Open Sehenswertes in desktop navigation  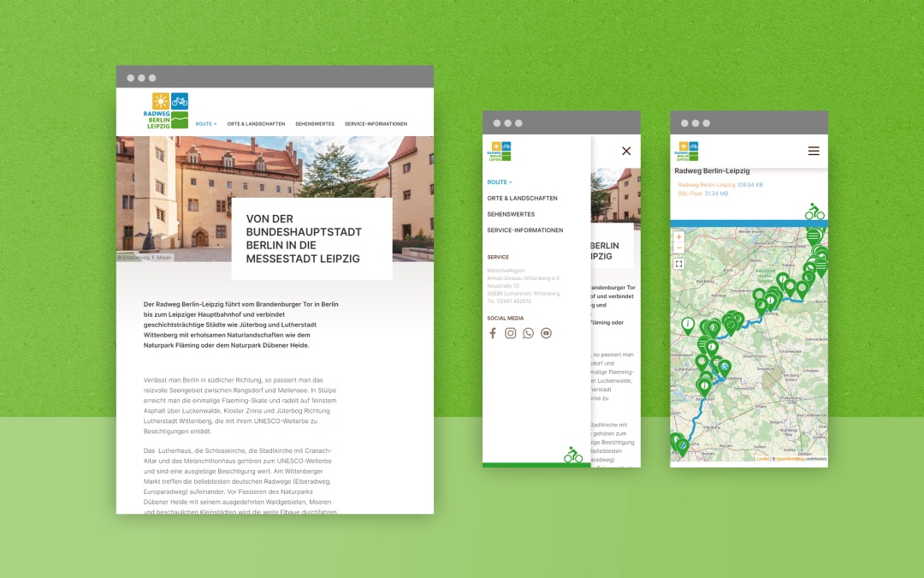point(315,124)
